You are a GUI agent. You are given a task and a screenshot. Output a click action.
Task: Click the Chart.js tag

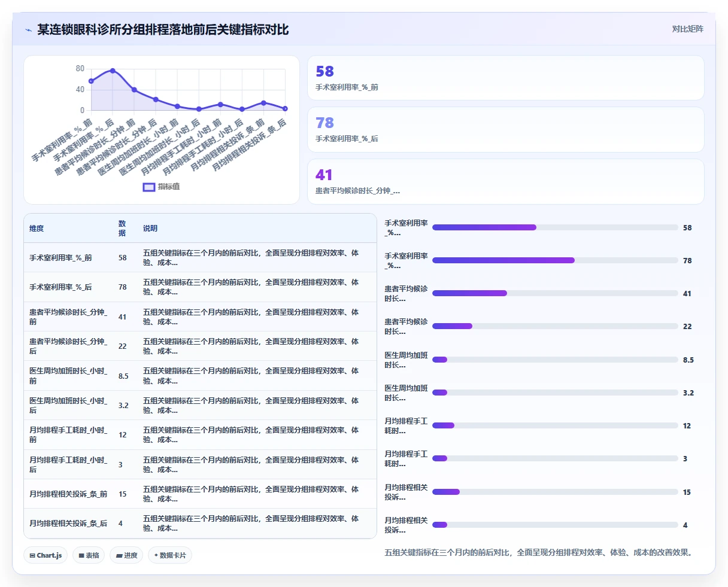pyautogui.click(x=45, y=555)
